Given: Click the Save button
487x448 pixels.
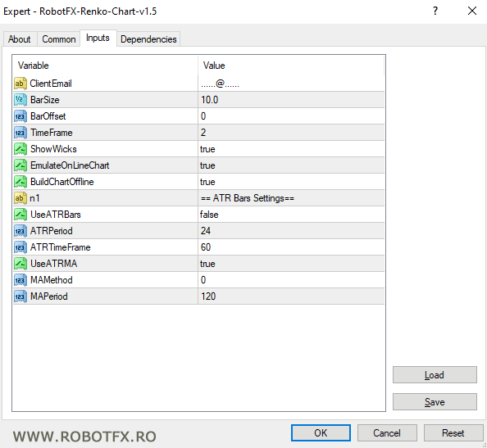Looking at the screenshot, I should (435, 402).
